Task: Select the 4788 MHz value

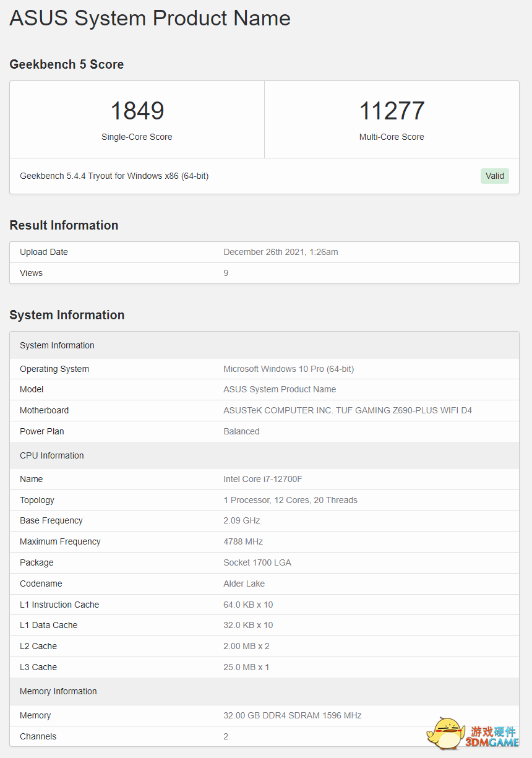Action: point(243,541)
